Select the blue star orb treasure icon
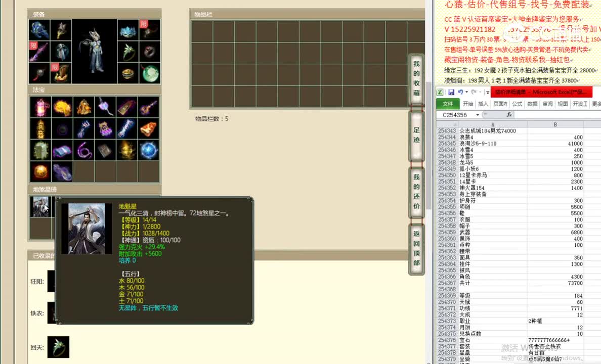This screenshot has height=364, width=601. pyautogui.click(x=148, y=150)
